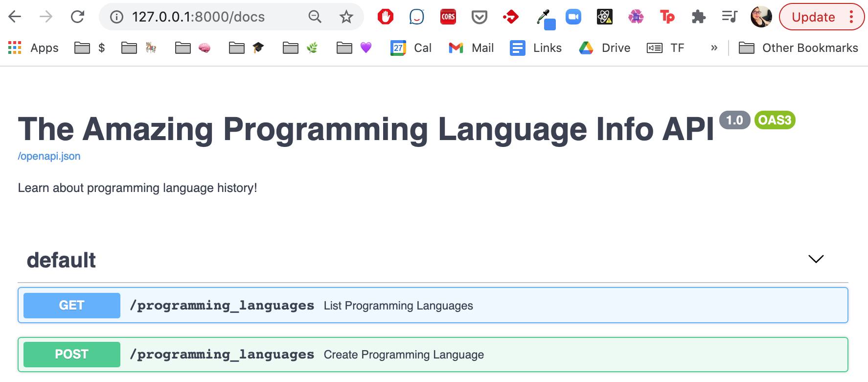Bookmark this page with the star icon
The height and width of the screenshot is (382, 868).
pyautogui.click(x=346, y=17)
